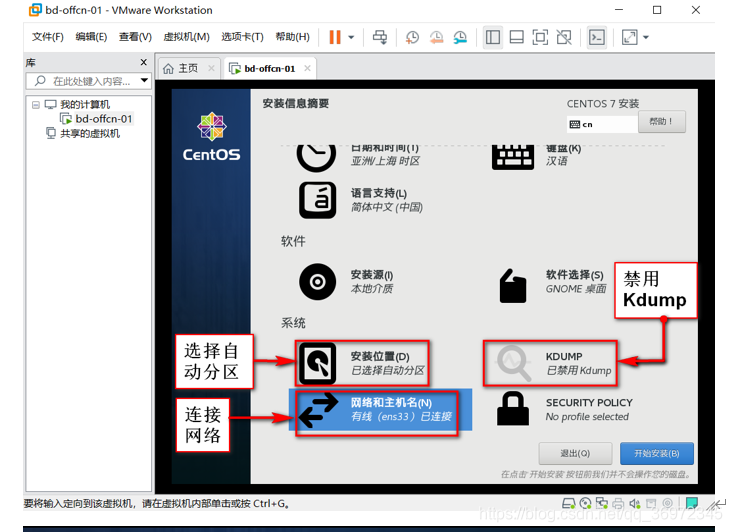Take a snapshot of this virtual machine
Screen dimensions: 732x532
pos(412,37)
